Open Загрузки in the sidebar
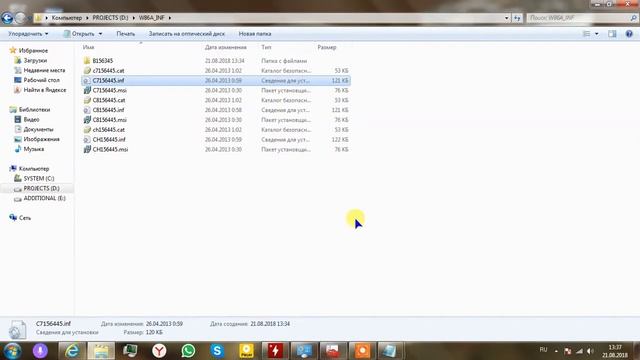Viewport: 640px width, 360px height. (x=35, y=60)
